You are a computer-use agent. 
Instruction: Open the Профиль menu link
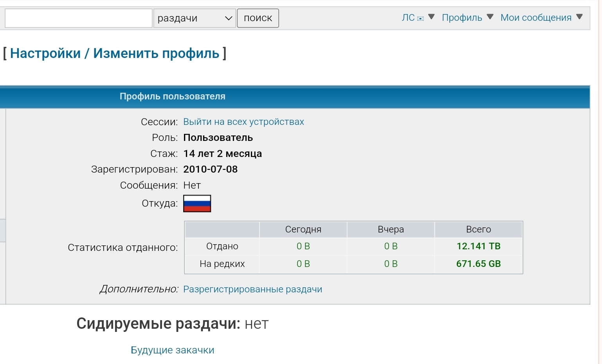point(462,18)
